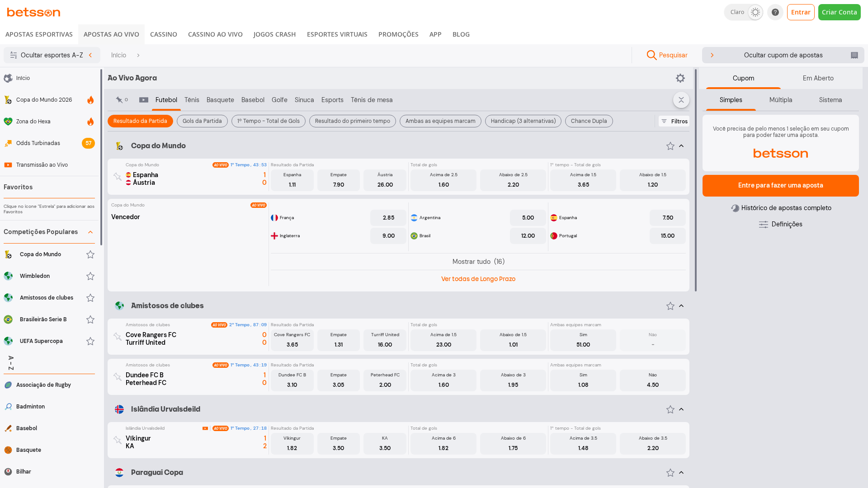Open the Filtros filter menu
The height and width of the screenshot is (488, 868).
coord(674,121)
